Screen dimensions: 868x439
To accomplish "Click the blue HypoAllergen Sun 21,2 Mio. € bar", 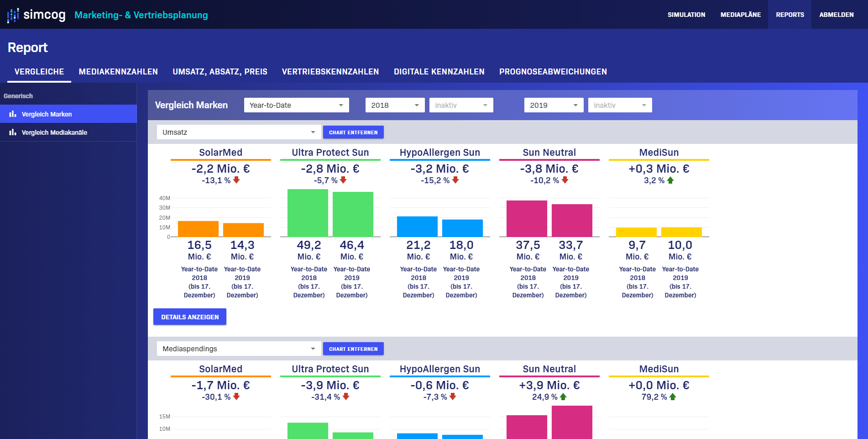I will click(x=417, y=227).
